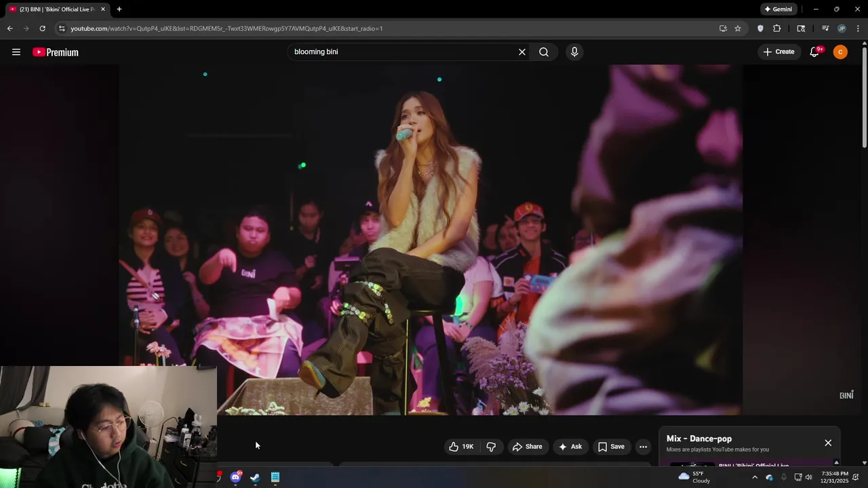Open YouTube notifications bell

814,52
